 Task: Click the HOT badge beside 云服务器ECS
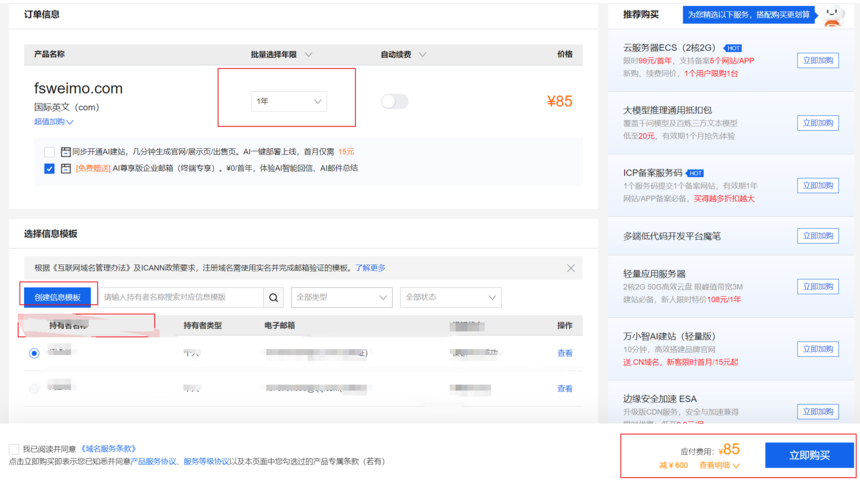pos(733,48)
